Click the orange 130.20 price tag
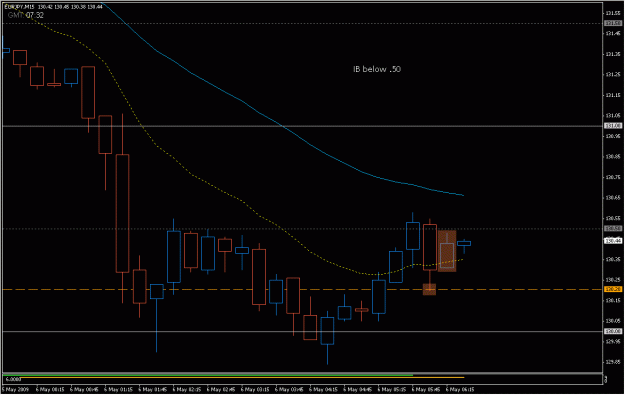625x395 pixels. (x=613, y=289)
